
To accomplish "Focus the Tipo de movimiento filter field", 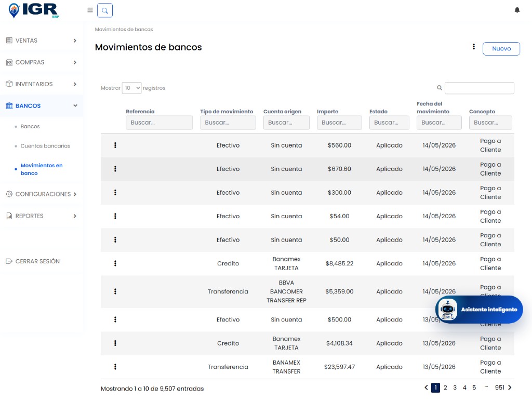I will (x=228, y=123).
